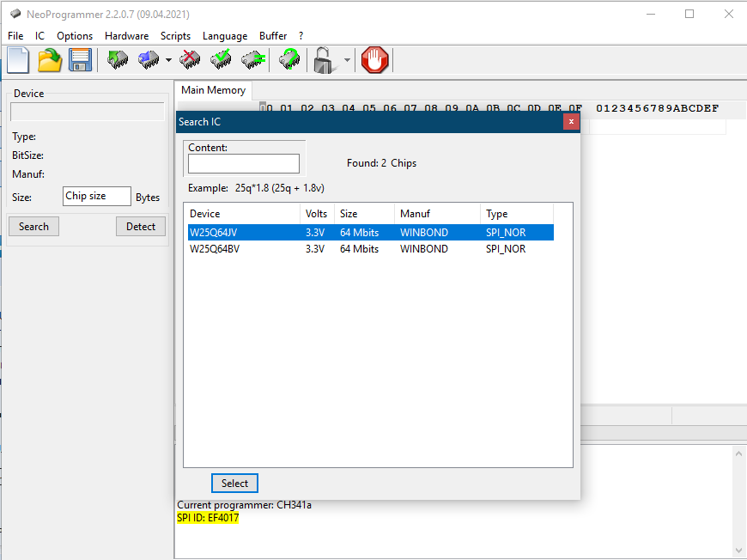Viewport: 747px width, 560px height.
Task: Open the Options menu
Action: click(75, 36)
